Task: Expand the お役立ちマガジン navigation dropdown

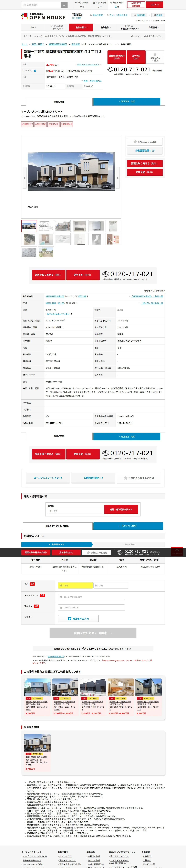Action: click(129, 28)
